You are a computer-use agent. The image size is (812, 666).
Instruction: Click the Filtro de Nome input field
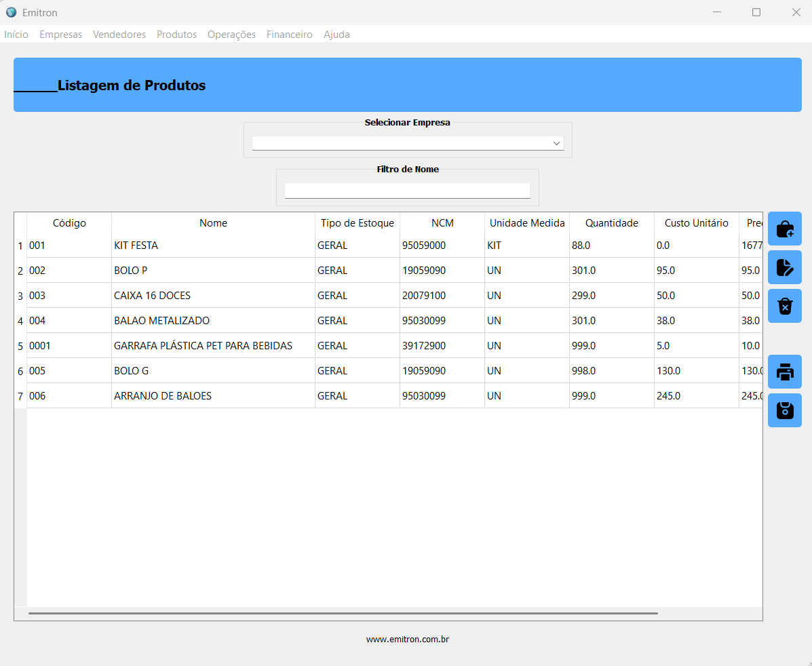coord(407,191)
